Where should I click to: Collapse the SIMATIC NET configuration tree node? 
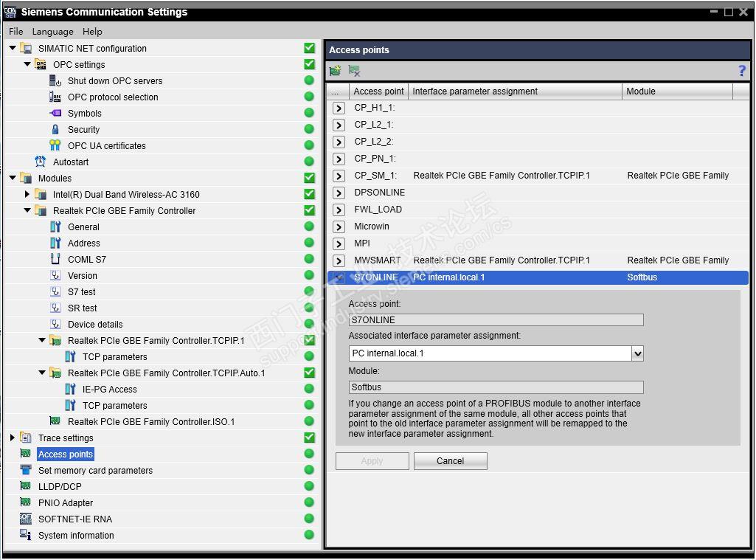(13, 48)
